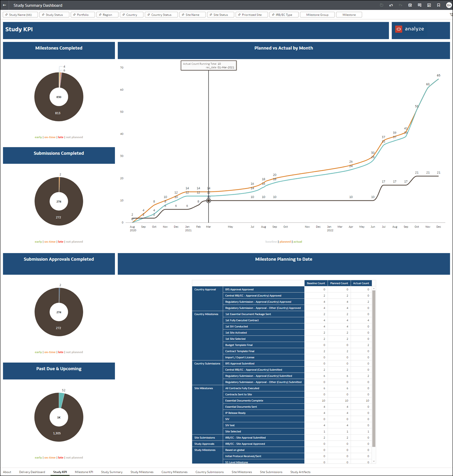Open dashboard in new window icon
This screenshot has height=476, width=453.
(429, 5)
